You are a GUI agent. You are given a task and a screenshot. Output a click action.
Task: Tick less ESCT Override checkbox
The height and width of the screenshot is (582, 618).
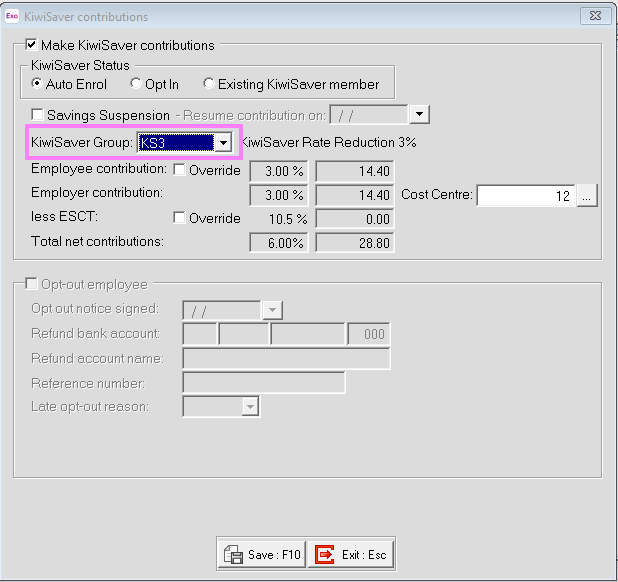[x=179, y=218]
